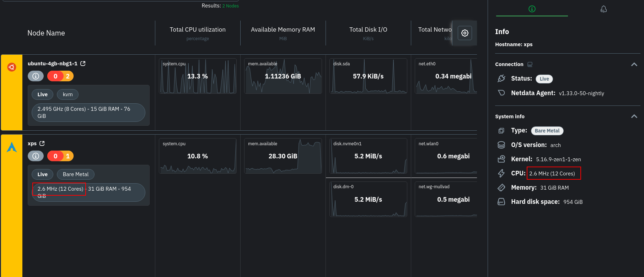Open ubuntu-4gb-nbg1-1 node external link icon

(x=83, y=64)
